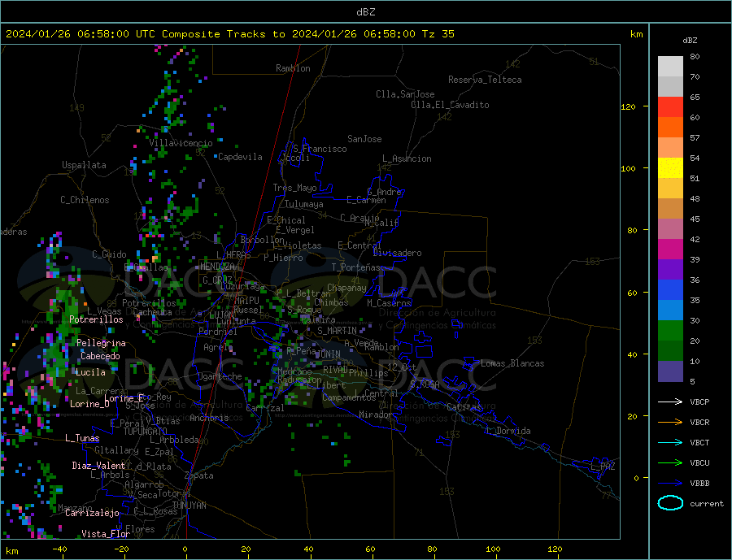Click the 'LUJAN' map label
The image size is (732, 560).
[x=222, y=315]
